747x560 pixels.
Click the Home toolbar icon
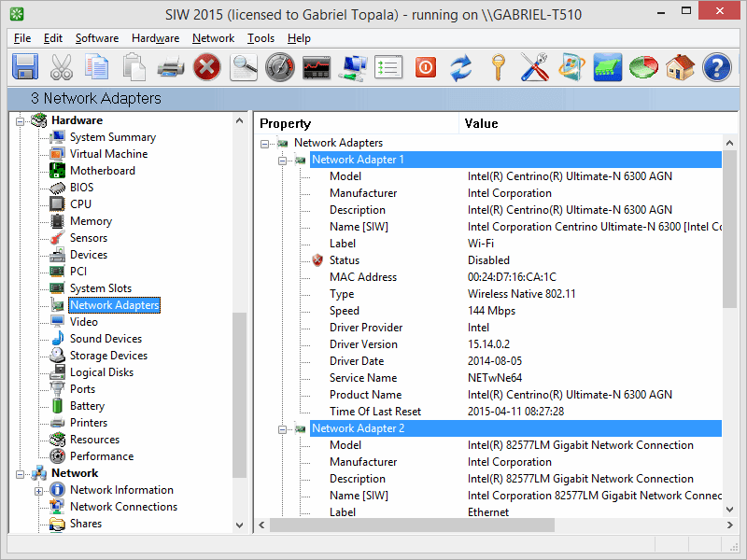coord(680,66)
